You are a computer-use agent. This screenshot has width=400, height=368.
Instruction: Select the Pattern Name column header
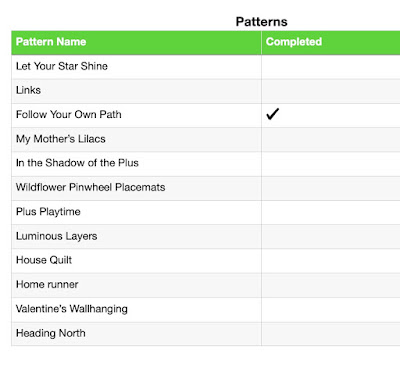click(x=136, y=42)
